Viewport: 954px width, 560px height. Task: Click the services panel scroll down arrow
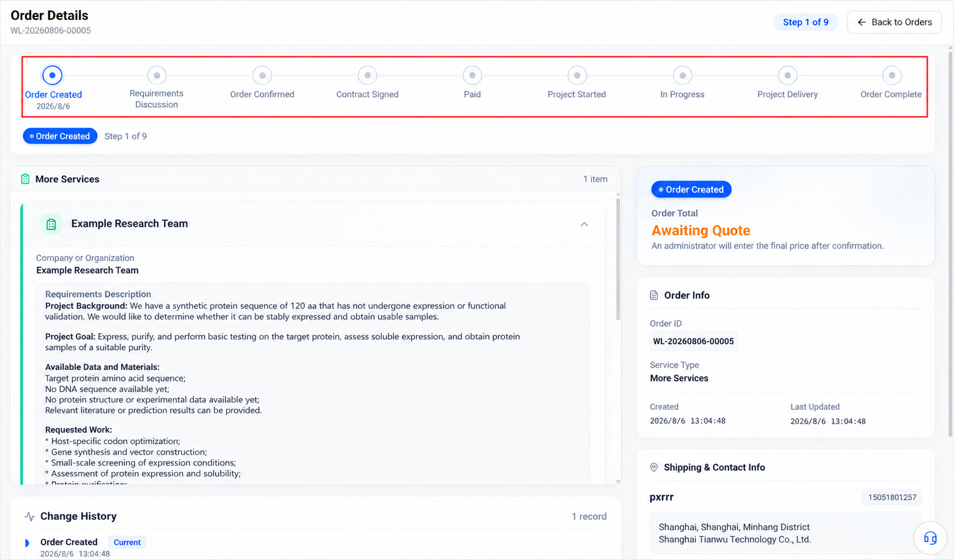click(x=618, y=481)
